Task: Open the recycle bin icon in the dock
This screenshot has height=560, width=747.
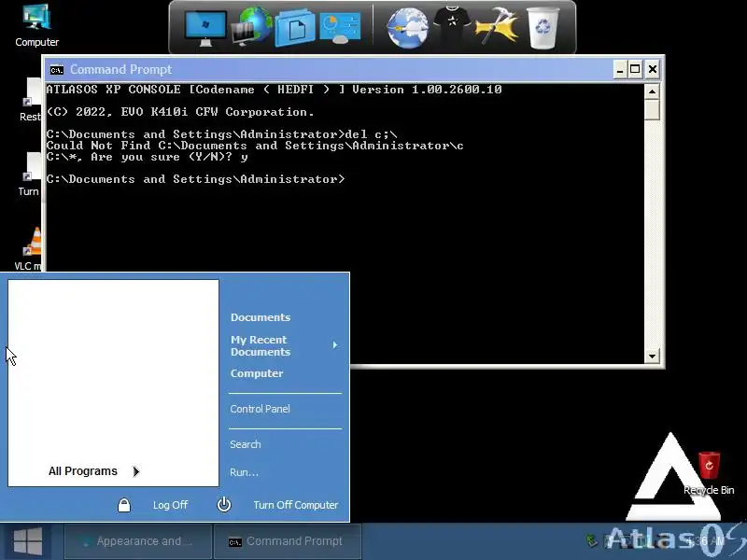Action: tap(543, 28)
